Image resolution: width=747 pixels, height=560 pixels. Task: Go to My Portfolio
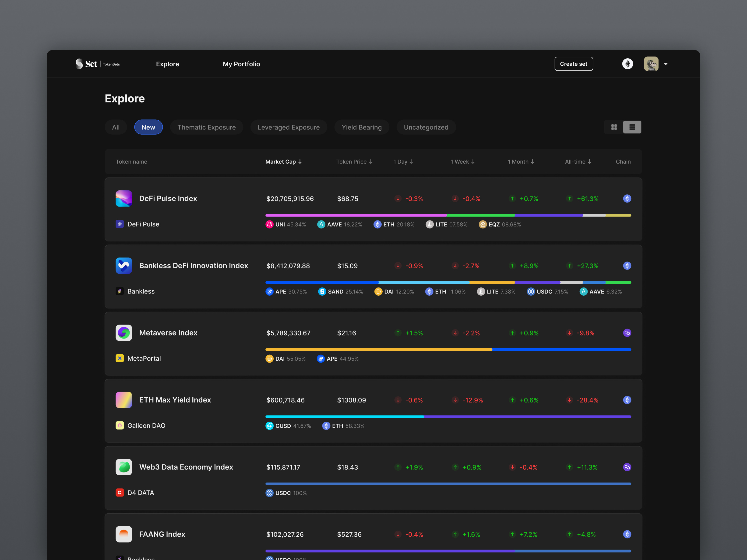pos(241,64)
